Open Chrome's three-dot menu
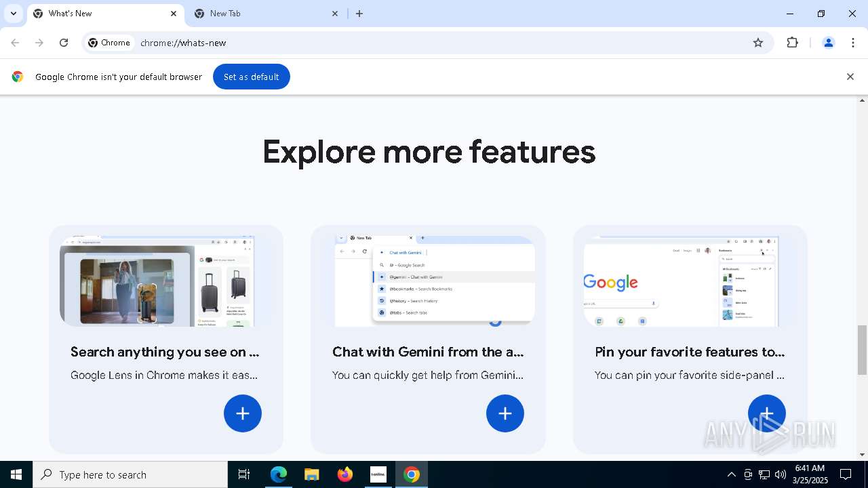Image resolution: width=868 pixels, height=488 pixels. point(852,43)
